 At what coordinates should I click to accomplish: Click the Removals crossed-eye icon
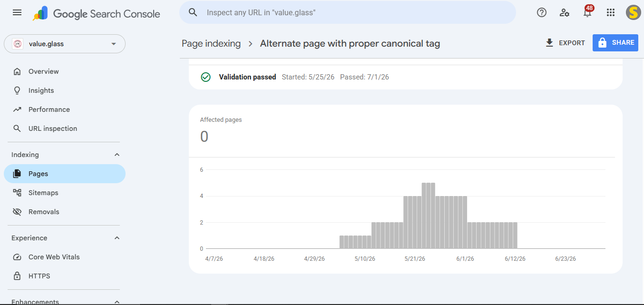coord(17,212)
